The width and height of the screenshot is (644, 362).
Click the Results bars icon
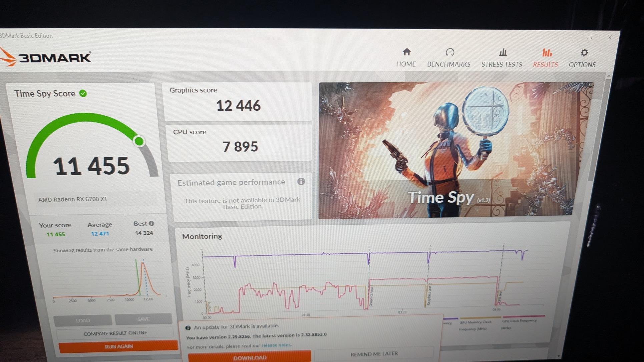[546, 53]
